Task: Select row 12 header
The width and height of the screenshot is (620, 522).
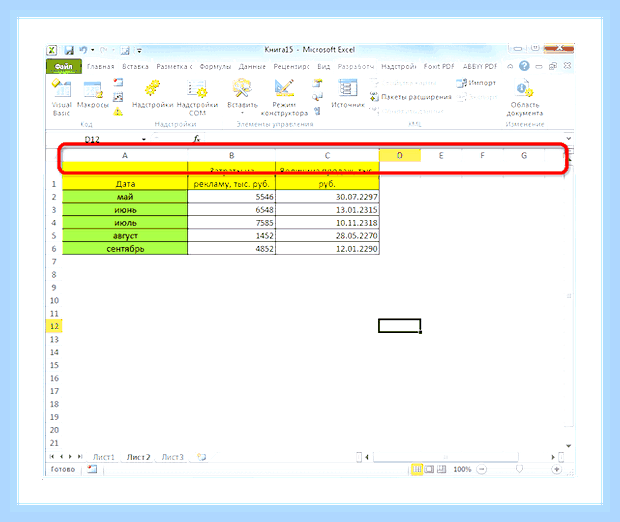Action: (x=54, y=326)
